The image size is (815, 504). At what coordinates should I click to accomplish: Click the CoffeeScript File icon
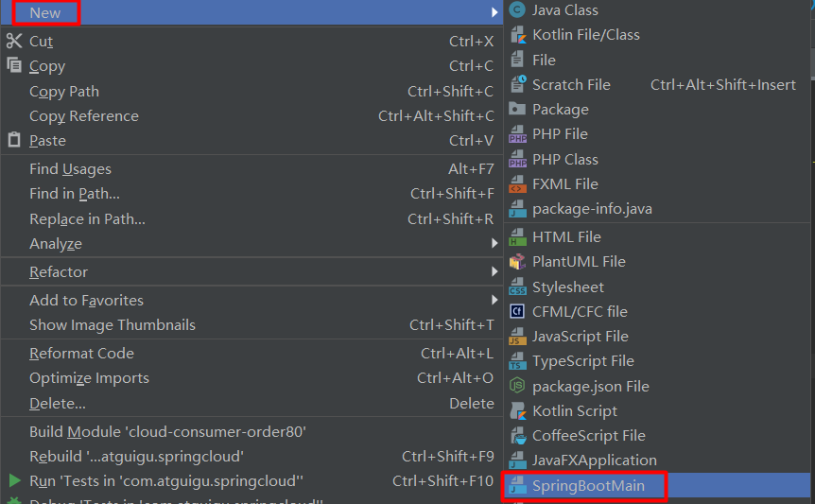(x=517, y=436)
